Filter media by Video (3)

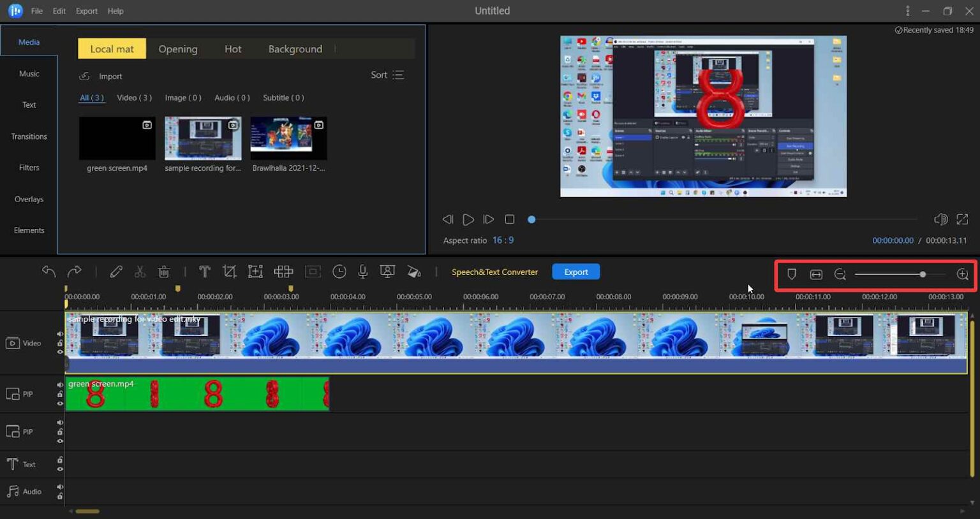point(134,98)
